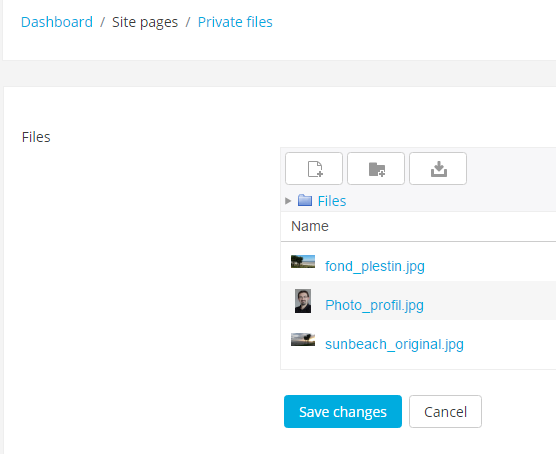Click the Files field label
The image size is (556, 454).
click(36, 137)
